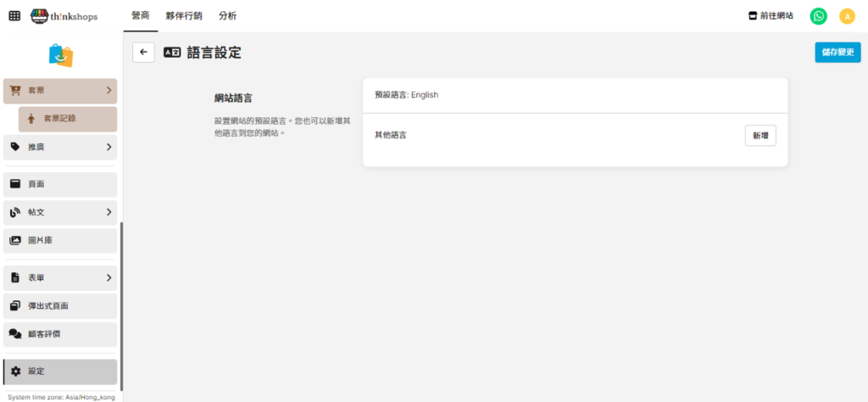Expand the 套票 sidebar menu
Viewport: 868px width, 402px height.
60,91
